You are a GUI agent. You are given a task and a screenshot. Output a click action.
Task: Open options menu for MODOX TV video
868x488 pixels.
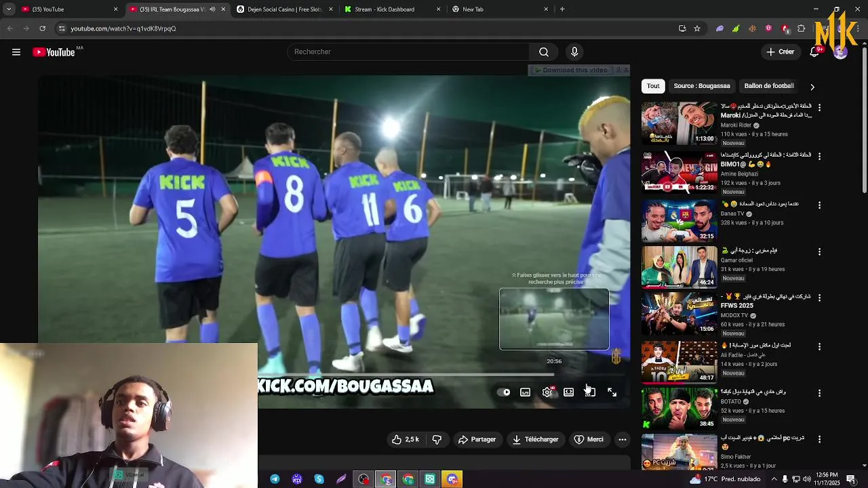click(x=819, y=299)
